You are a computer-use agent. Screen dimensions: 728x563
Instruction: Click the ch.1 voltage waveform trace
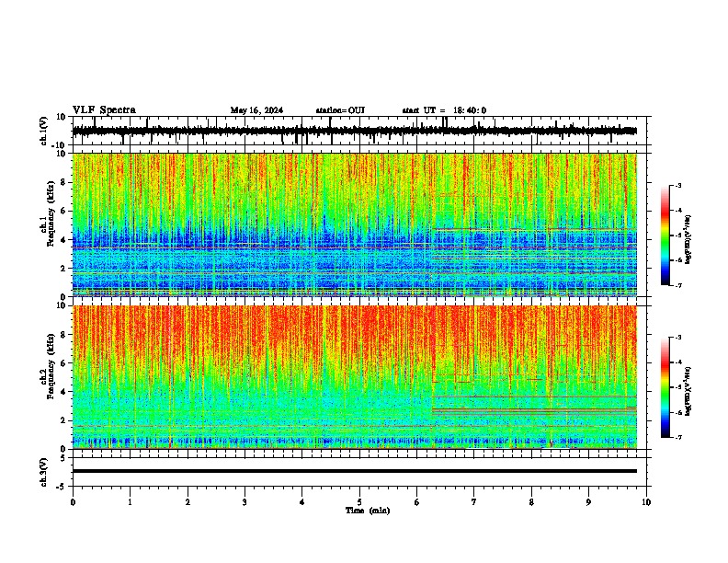pos(355,131)
